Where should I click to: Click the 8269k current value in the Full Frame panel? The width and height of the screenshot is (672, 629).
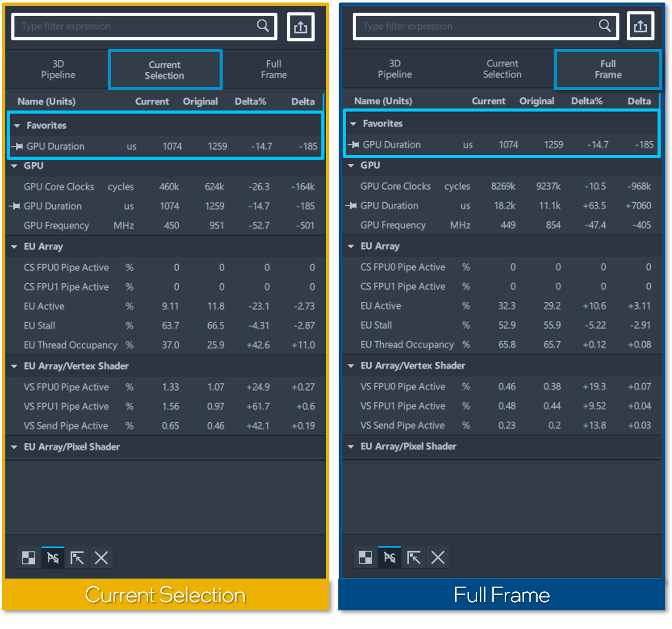[x=504, y=186]
